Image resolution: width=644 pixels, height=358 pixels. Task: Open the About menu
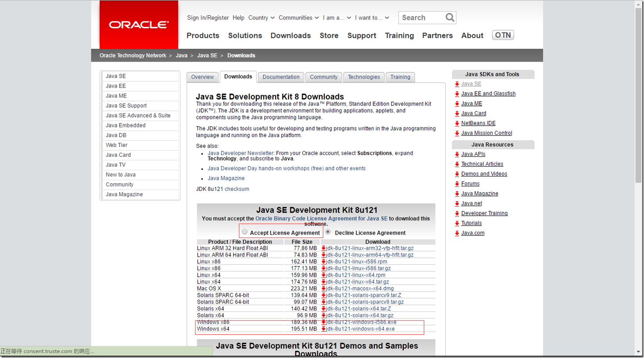click(472, 35)
